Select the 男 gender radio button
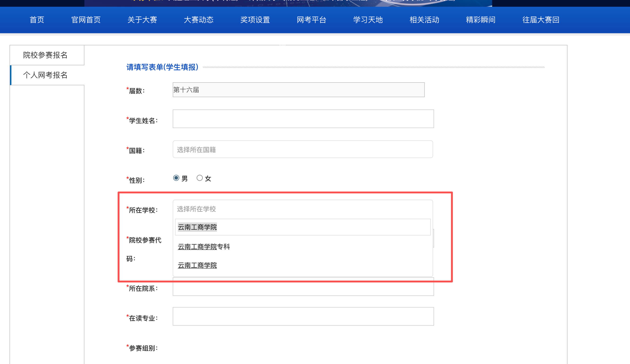 [176, 178]
